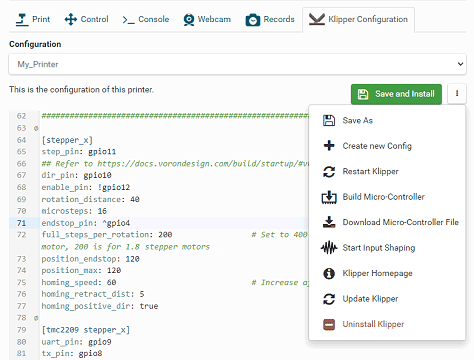474x360 pixels.
Task: Switch to the Print tab
Action: coord(33,19)
